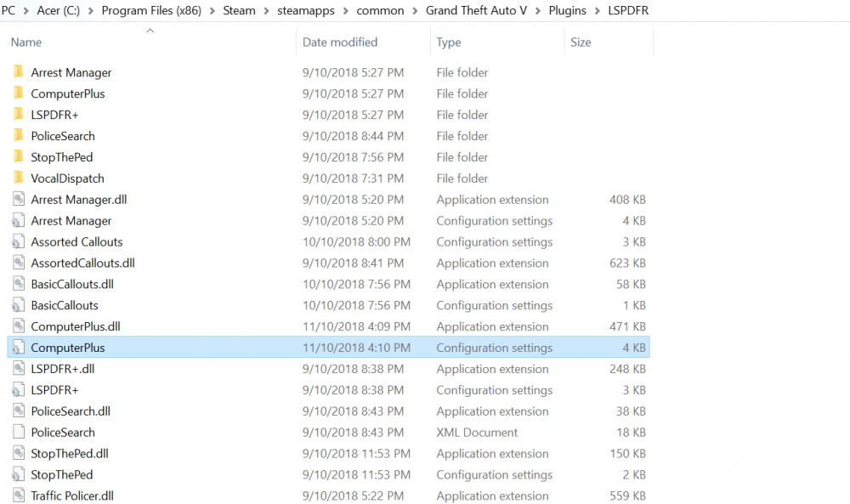
Task: Select the VocalDispatch folder name
Action: click(x=67, y=178)
